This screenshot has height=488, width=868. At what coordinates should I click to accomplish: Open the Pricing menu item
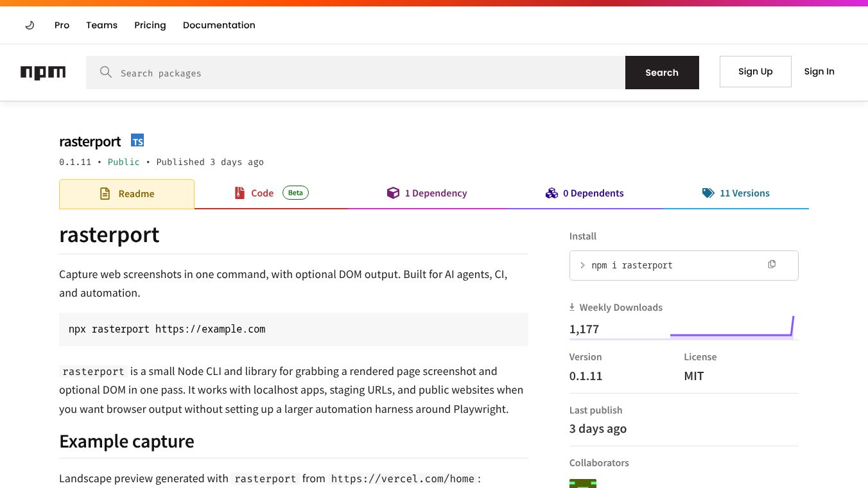[x=150, y=25]
